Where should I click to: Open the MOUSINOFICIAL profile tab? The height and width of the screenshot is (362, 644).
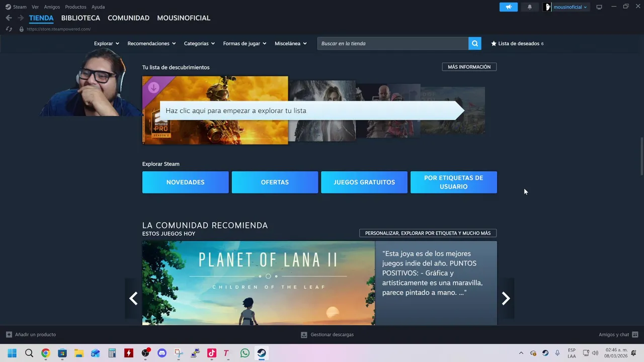coord(184,18)
